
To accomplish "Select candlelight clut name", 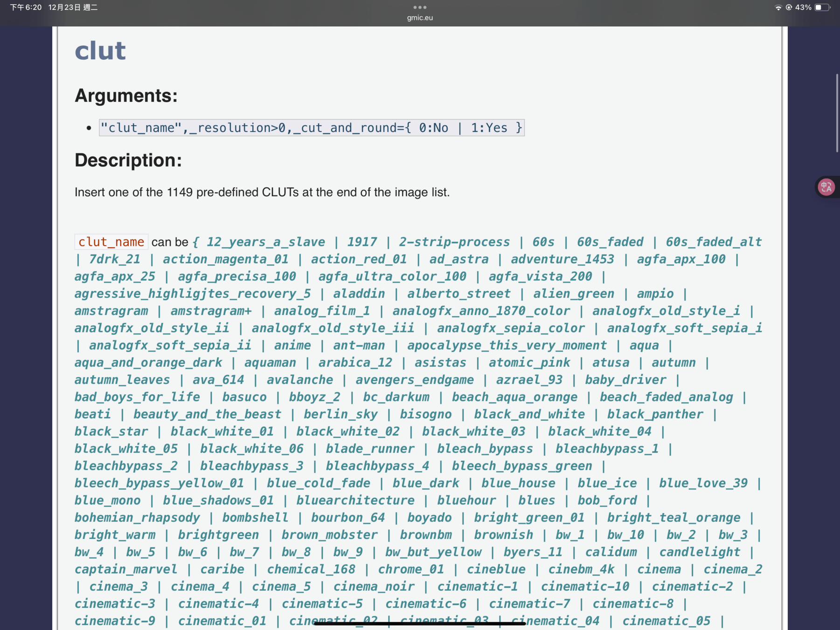I will (700, 553).
